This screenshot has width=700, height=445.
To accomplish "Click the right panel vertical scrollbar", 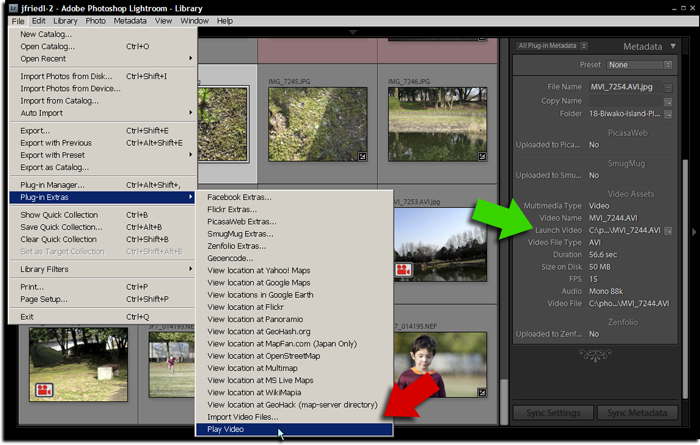I will pos(685,279).
